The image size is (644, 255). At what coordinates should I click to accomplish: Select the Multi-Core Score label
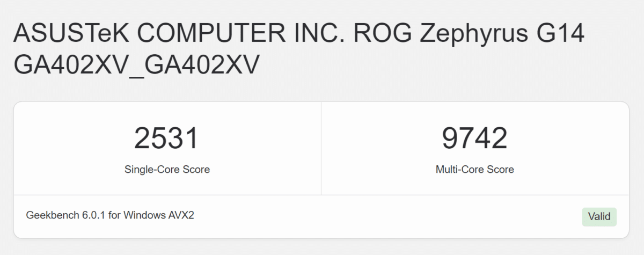pyautogui.click(x=474, y=170)
